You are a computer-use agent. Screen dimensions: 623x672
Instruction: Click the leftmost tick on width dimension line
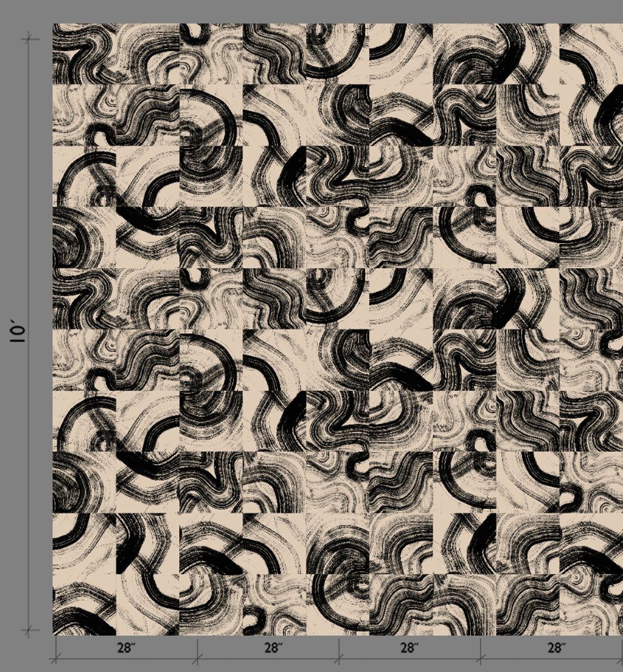click(x=56, y=659)
